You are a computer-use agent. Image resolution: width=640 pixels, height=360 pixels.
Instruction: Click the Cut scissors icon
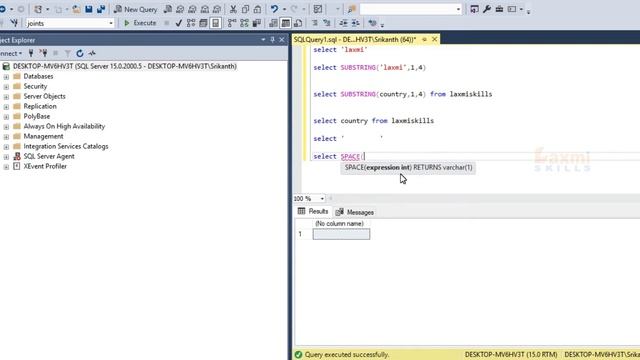233,9
